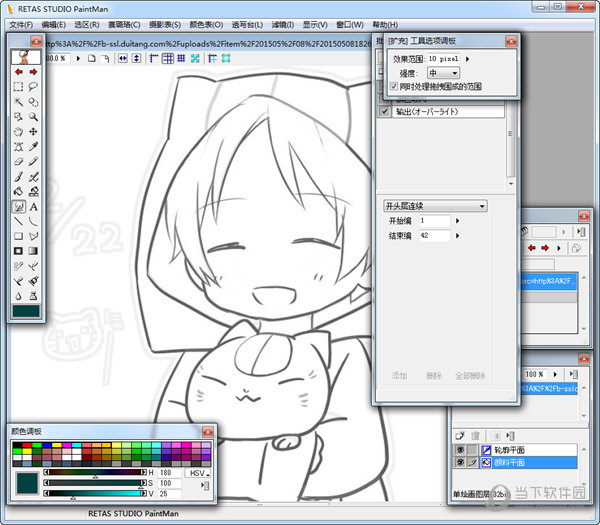600x525 pixels.
Task: Expand the arrow next to 结束编 field
Action: point(457,236)
